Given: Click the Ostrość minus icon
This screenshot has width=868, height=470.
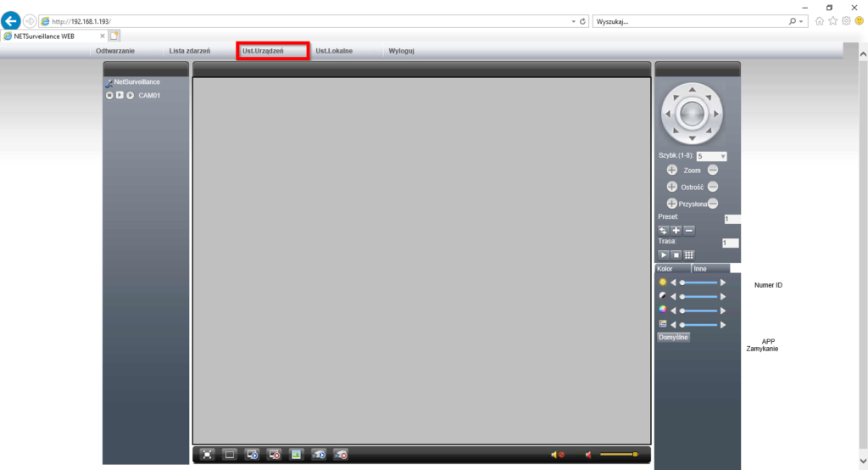Looking at the screenshot, I should [713, 187].
